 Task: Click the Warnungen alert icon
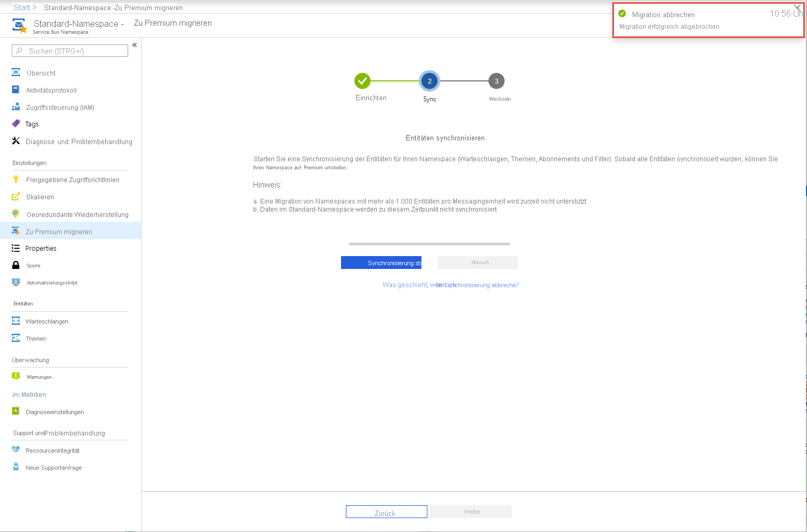coord(16,376)
